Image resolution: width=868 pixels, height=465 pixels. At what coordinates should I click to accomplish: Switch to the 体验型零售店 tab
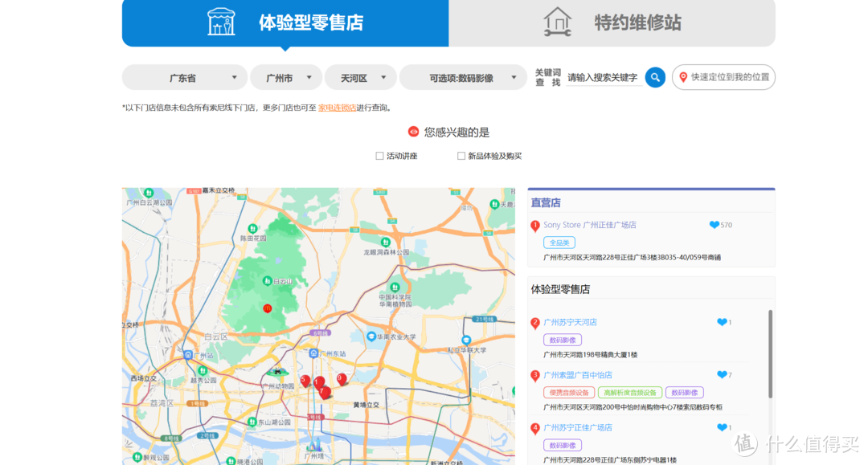click(285, 22)
